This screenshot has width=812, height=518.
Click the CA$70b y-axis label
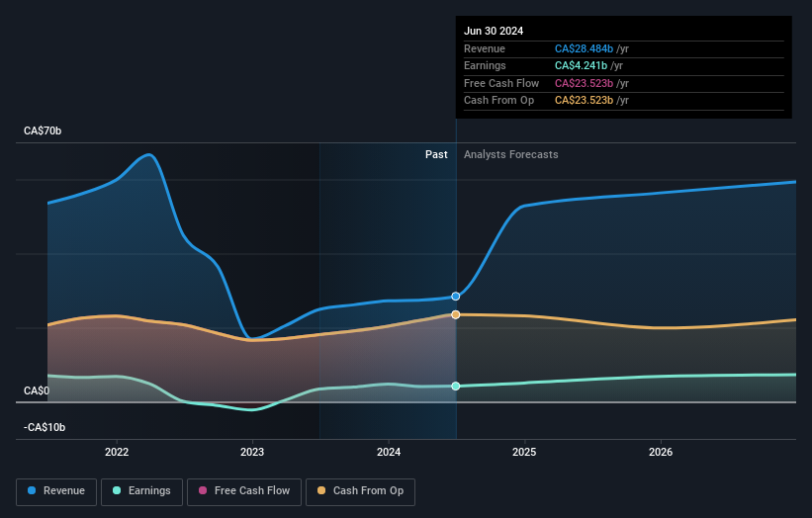click(43, 130)
